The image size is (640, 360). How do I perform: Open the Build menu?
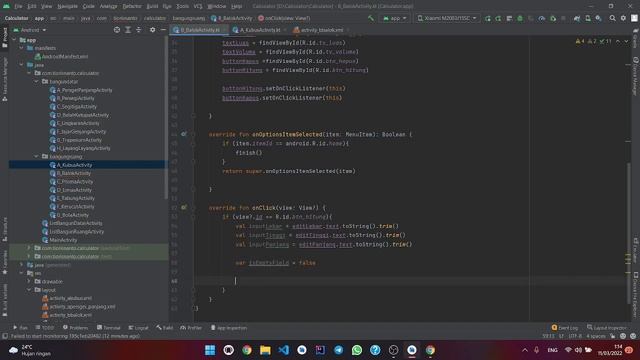pyautogui.click(x=152, y=6)
